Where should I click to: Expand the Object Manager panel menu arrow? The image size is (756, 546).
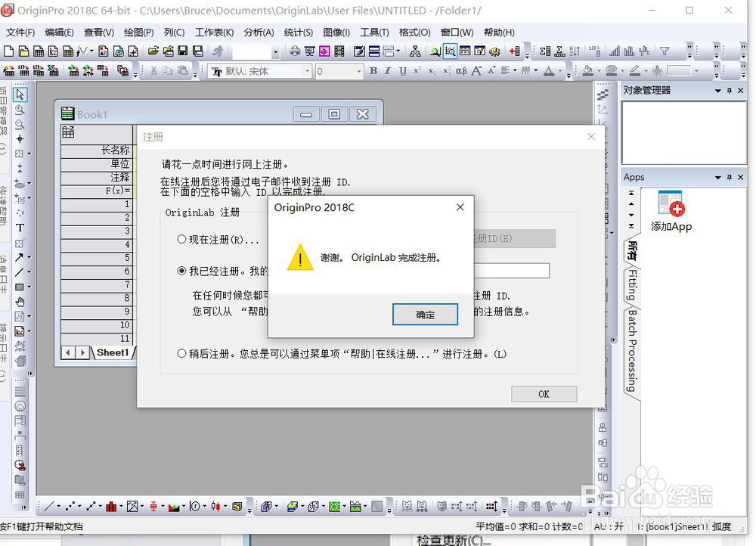click(x=718, y=91)
